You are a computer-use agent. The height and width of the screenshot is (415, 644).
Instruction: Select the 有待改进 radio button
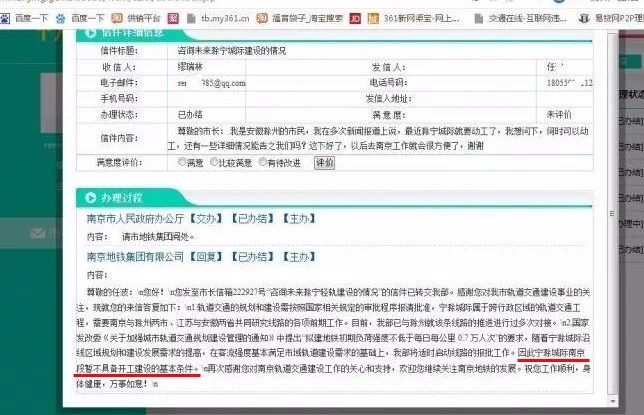coord(262,162)
